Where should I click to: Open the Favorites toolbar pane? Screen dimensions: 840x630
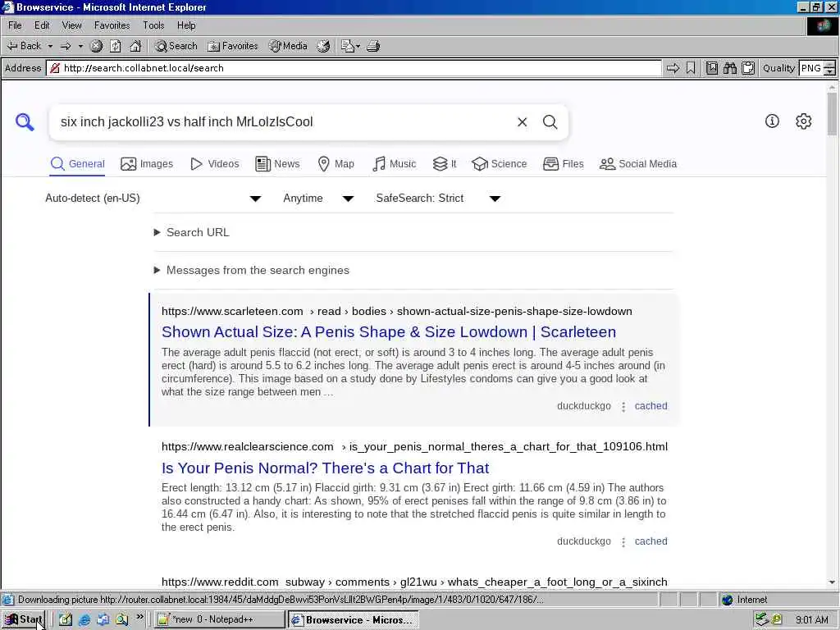232,46
